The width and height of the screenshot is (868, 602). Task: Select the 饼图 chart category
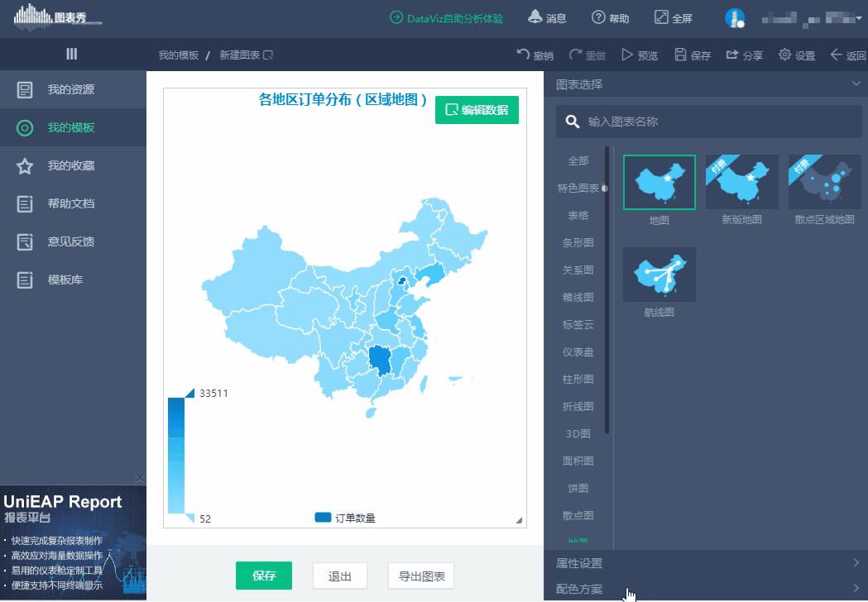tap(578, 488)
